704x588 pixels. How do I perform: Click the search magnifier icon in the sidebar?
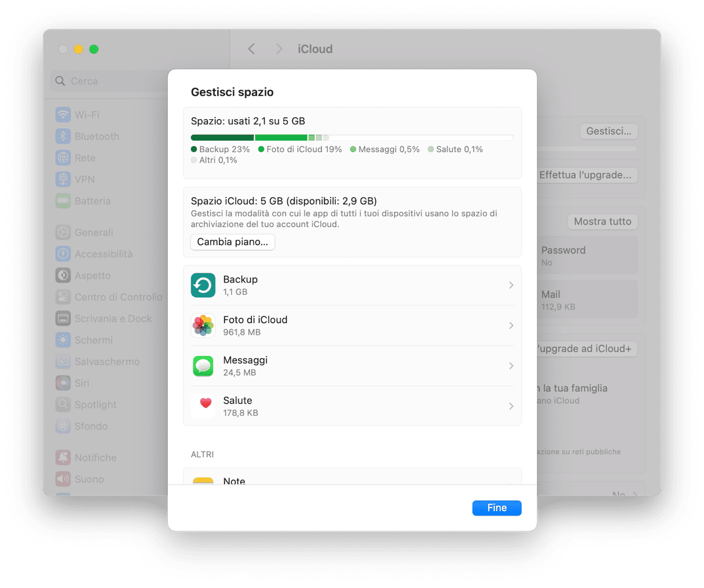pos(60,81)
